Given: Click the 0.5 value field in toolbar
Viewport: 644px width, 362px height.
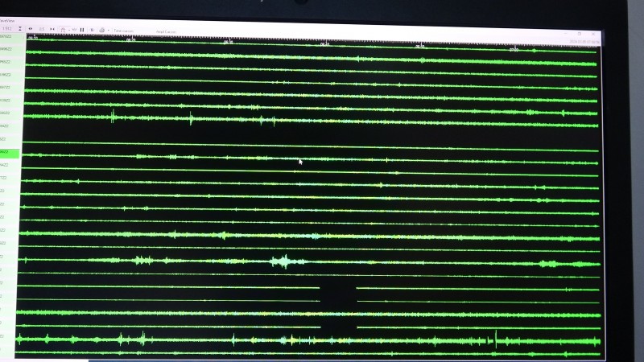Looking at the screenshot, I should [x=41, y=30].
